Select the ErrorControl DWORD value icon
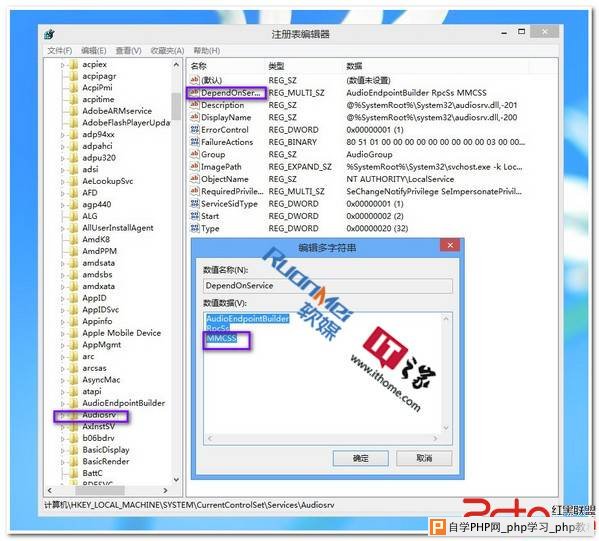 194,130
